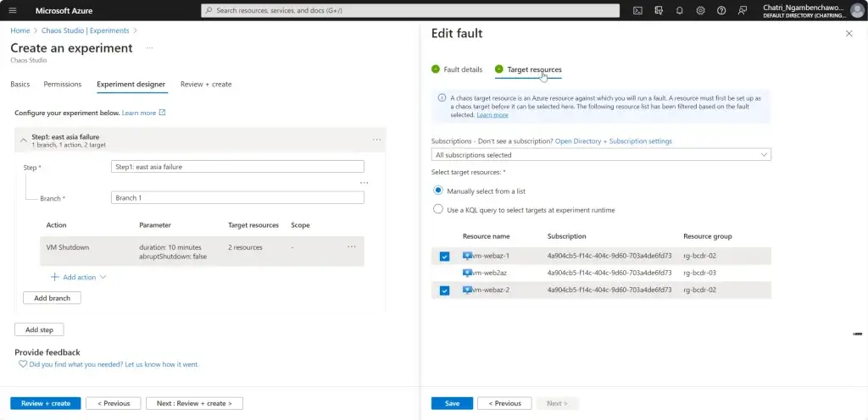
Task: Click Previous in the Edit fault panel
Action: tap(504, 403)
